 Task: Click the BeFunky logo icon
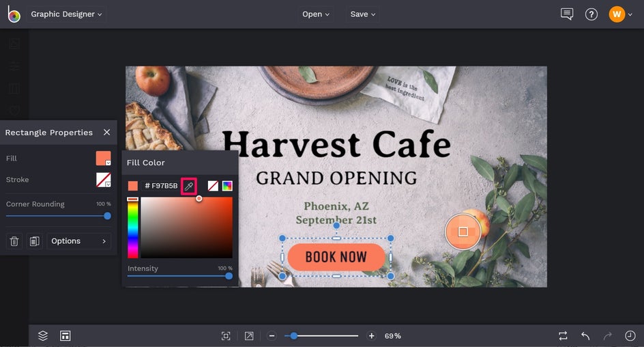coord(14,14)
